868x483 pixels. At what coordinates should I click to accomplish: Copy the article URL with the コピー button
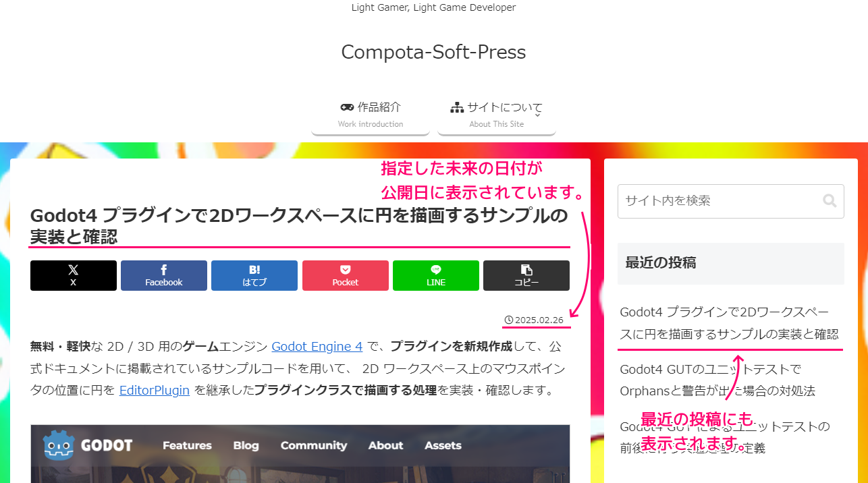click(x=526, y=275)
